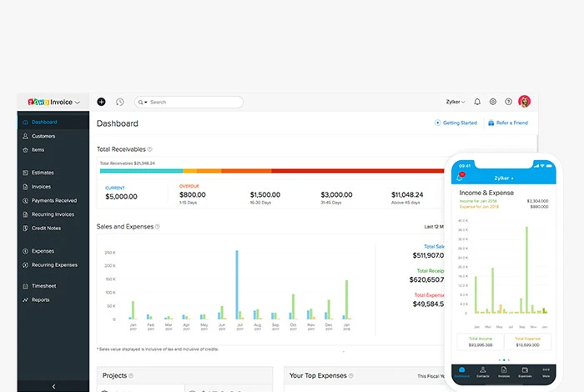The image size is (584, 392).
Task: Tap the phone carousel page dots
Action: [x=504, y=360]
